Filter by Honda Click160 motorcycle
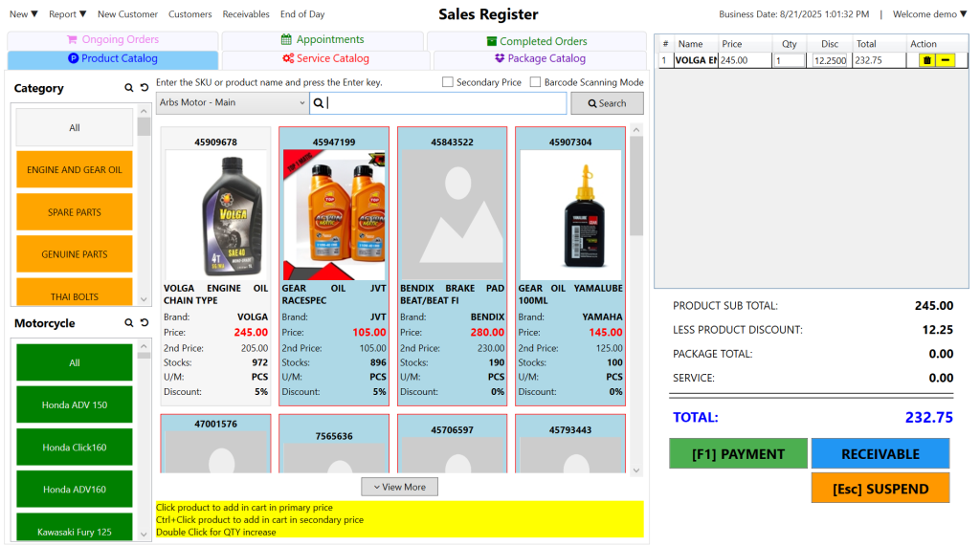 pyautogui.click(x=75, y=448)
